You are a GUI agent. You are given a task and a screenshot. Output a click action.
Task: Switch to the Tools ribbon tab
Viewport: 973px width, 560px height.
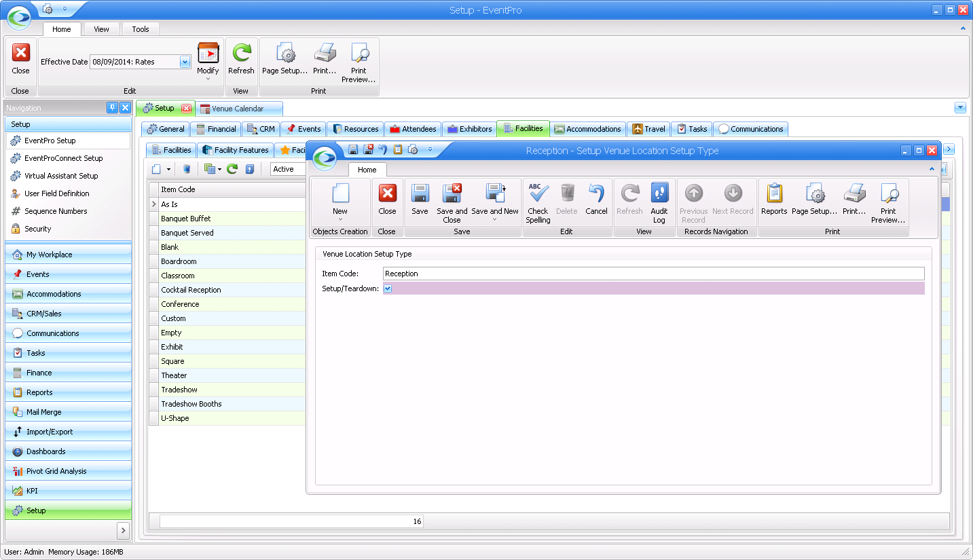click(x=141, y=29)
